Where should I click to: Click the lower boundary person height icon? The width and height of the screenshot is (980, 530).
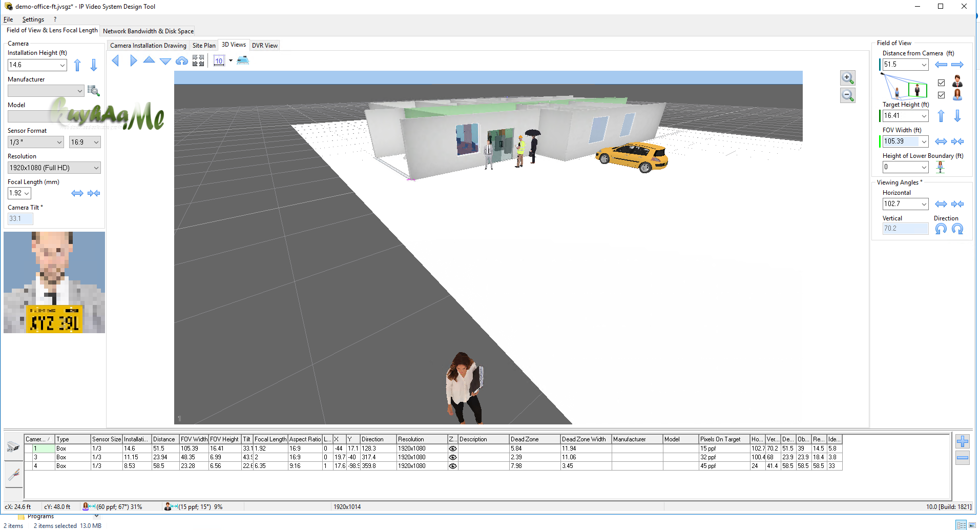coord(940,167)
